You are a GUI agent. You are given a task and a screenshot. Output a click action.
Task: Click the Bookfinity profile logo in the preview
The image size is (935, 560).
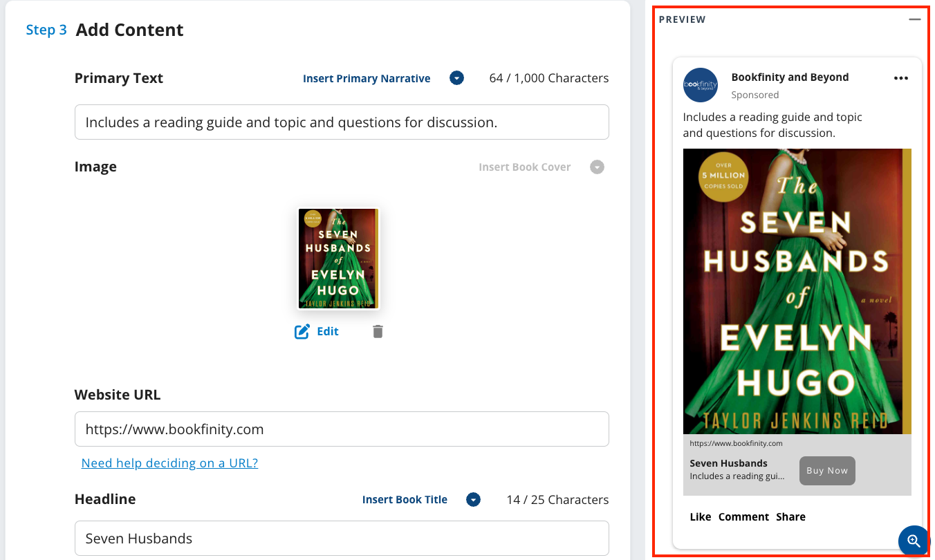pyautogui.click(x=701, y=85)
